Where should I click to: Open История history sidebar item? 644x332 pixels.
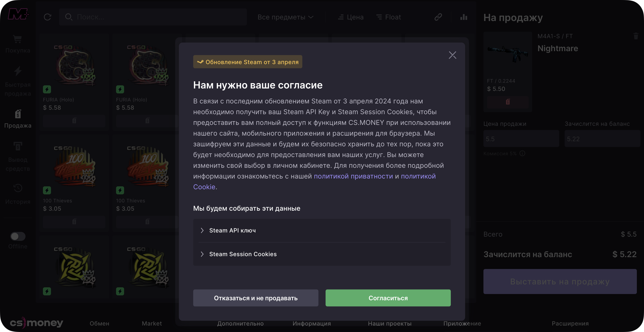17,194
